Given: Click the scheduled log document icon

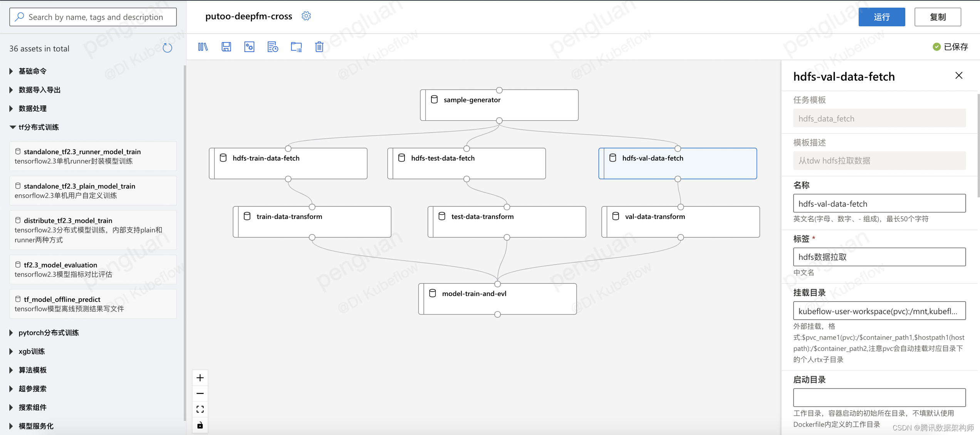Looking at the screenshot, I should coord(273,47).
